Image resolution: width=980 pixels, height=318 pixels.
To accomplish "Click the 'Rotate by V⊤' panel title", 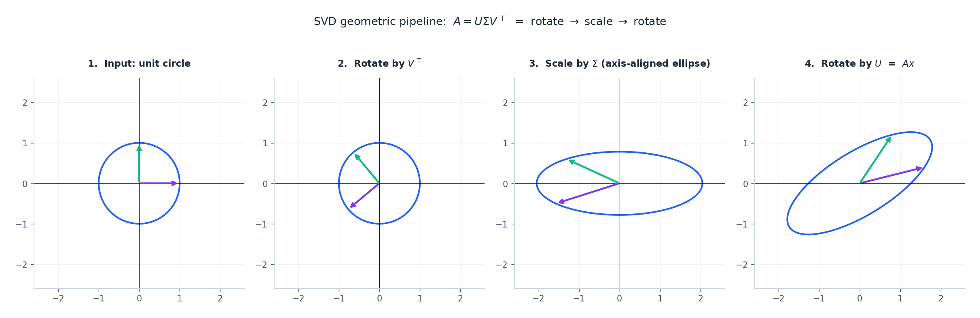I will click(x=379, y=63).
